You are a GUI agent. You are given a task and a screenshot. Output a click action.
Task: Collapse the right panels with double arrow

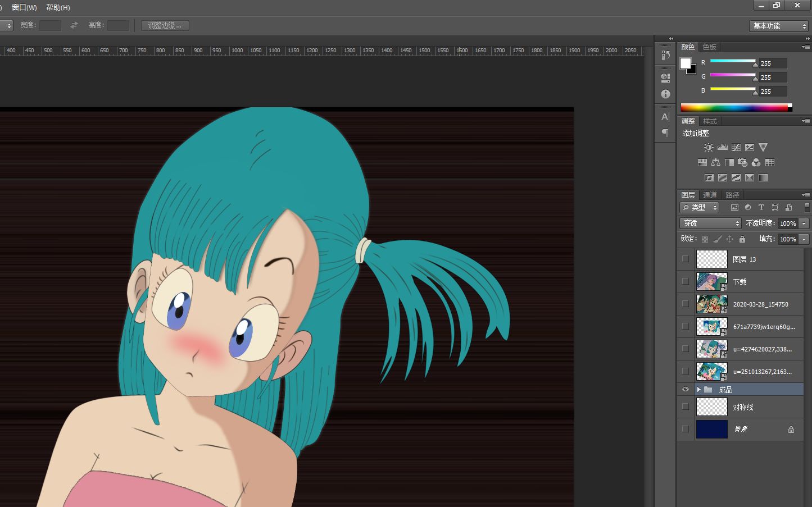tap(807, 38)
